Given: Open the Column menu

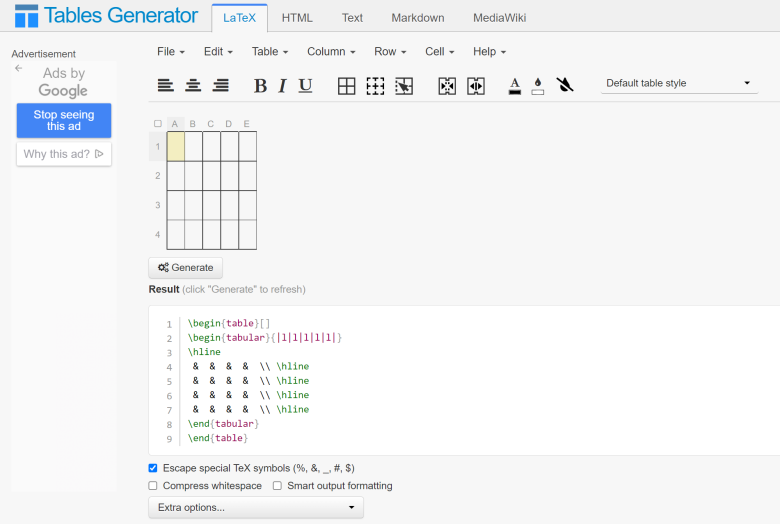Looking at the screenshot, I should [x=331, y=52].
